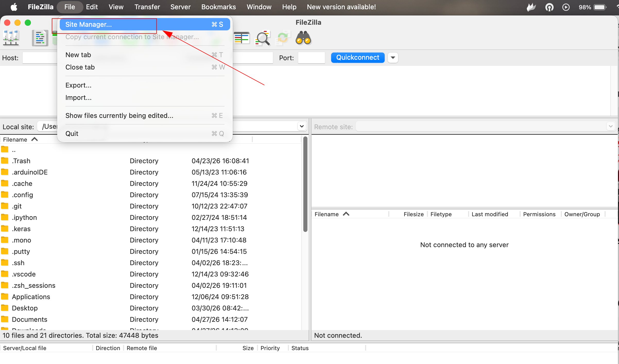
Task: Open the Site Manager toolbar icon
Action: pos(11,38)
